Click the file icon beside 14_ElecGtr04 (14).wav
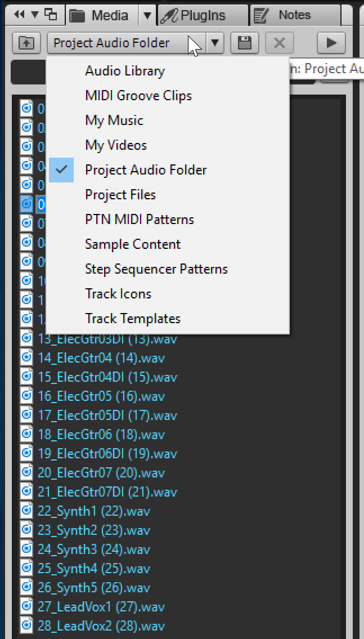Image resolution: width=364 pixels, height=639 pixels. tap(26, 358)
